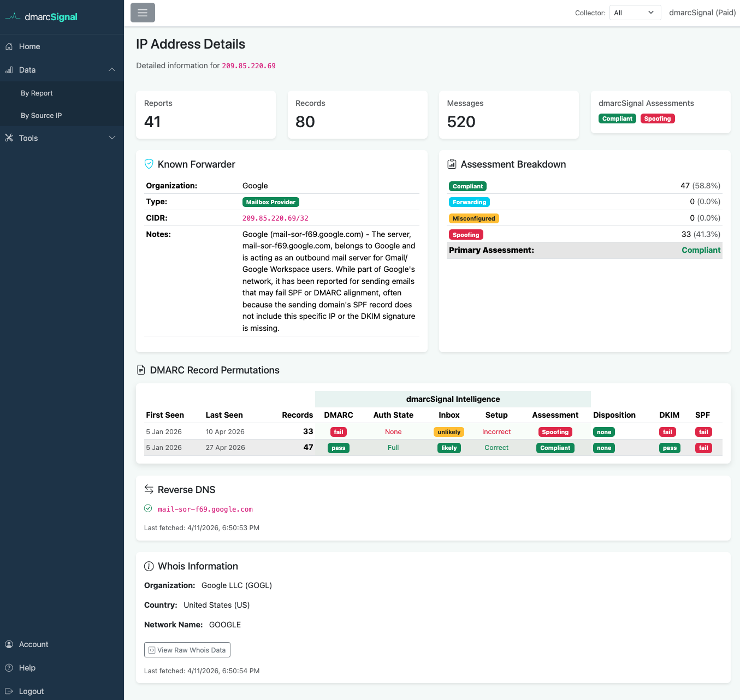The height and width of the screenshot is (700, 740).
Task: Click the 10 Apr 2026 last seen cell
Action: click(x=225, y=432)
